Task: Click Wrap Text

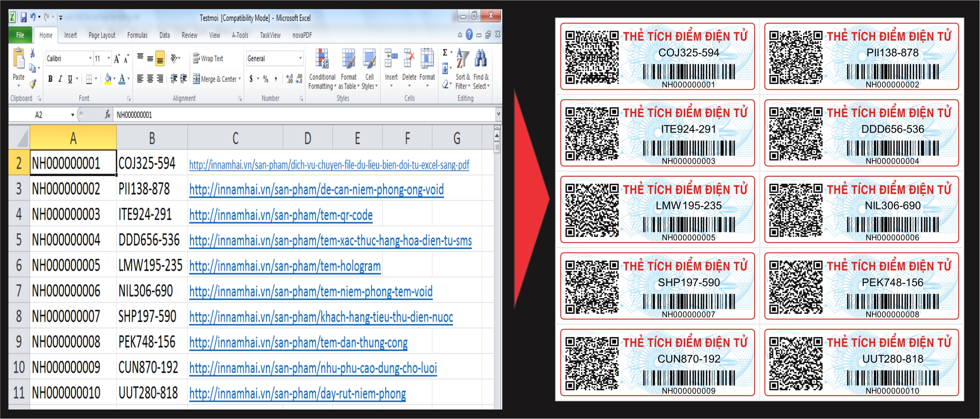Action: 208,58
